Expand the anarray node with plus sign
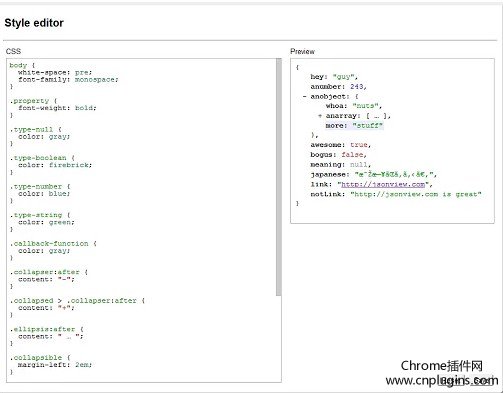Screen dimensions: 503x393 coord(320,116)
